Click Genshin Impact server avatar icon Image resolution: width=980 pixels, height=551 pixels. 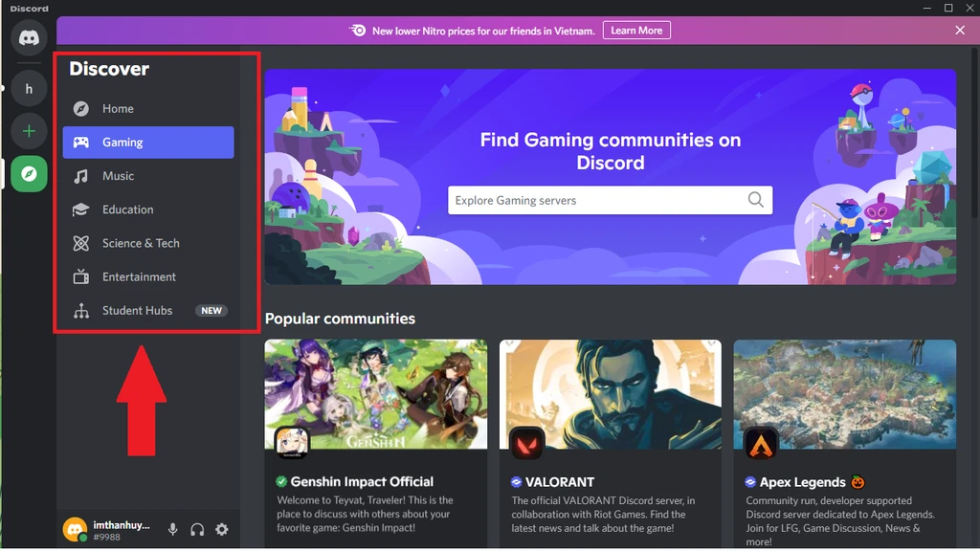point(292,442)
